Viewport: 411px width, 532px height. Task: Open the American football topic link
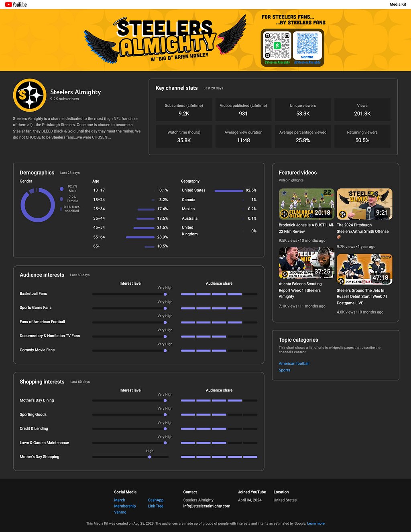click(x=294, y=363)
